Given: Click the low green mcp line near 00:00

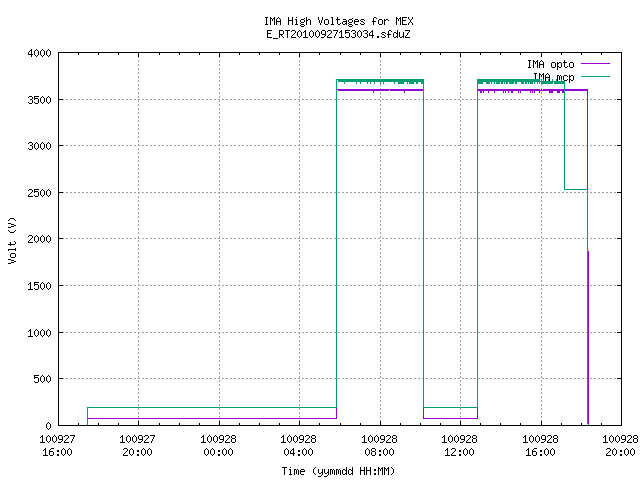Looking at the screenshot, I should click(x=212, y=407).
